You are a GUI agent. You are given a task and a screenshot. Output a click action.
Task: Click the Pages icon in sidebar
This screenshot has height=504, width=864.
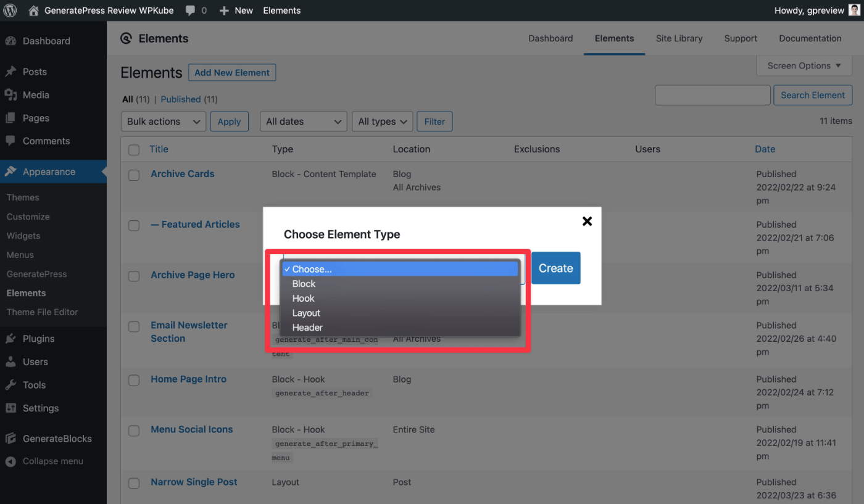(10, 118)
